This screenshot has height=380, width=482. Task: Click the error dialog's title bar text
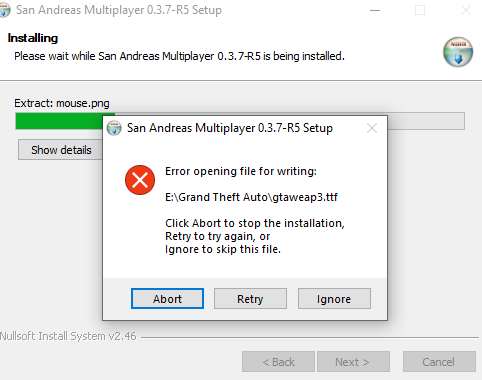[x=230, y=128]
